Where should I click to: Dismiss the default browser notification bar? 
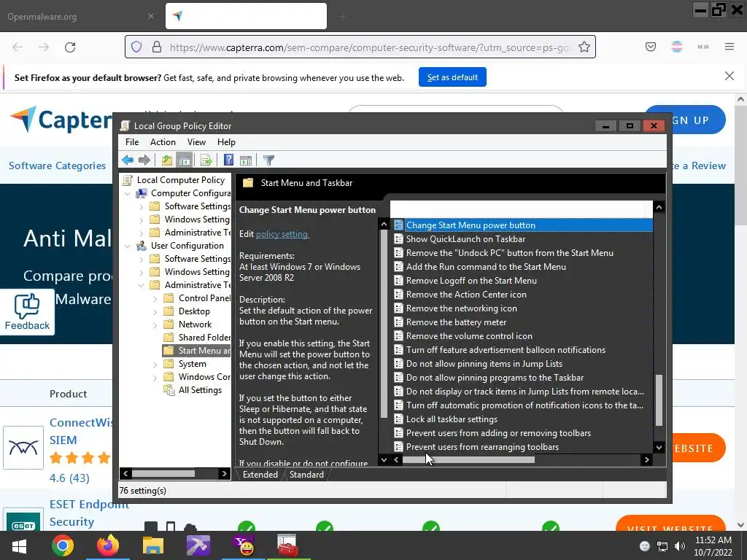pyautogui.click(x=729, y=76)
